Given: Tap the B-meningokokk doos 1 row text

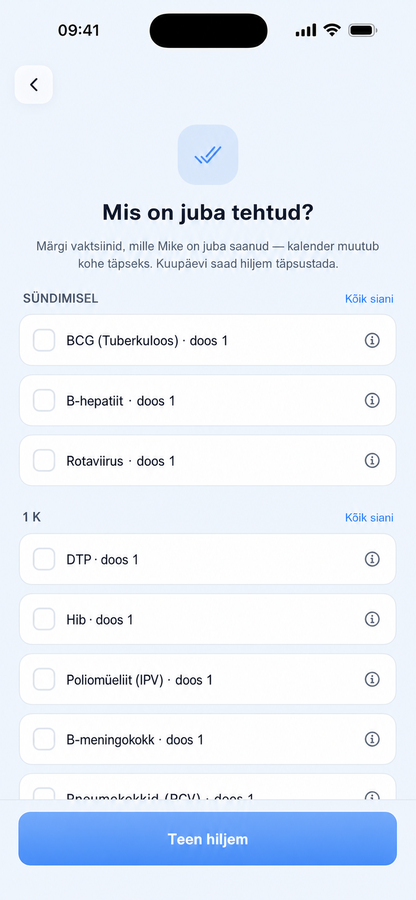Looking at the screenshot, I should coord(135,739).
